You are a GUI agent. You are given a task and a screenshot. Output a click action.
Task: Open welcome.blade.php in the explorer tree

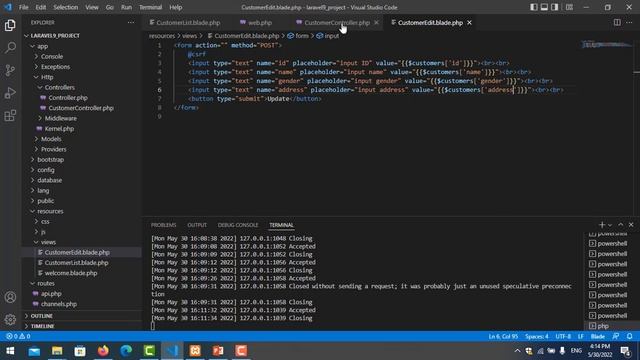pyautogui.click(x=71, y=273)
